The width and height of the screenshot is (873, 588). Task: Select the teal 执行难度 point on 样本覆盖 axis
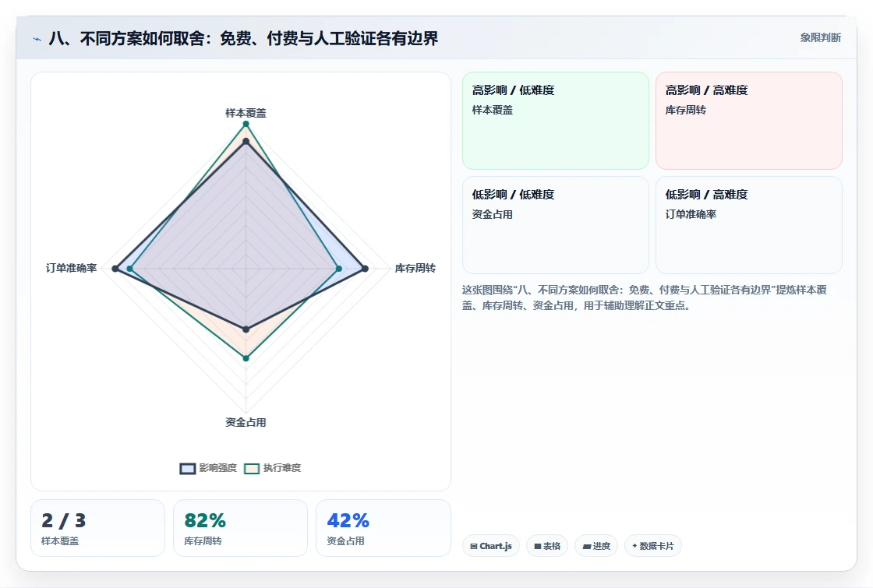pyautogui.click(x=246, y=124)
